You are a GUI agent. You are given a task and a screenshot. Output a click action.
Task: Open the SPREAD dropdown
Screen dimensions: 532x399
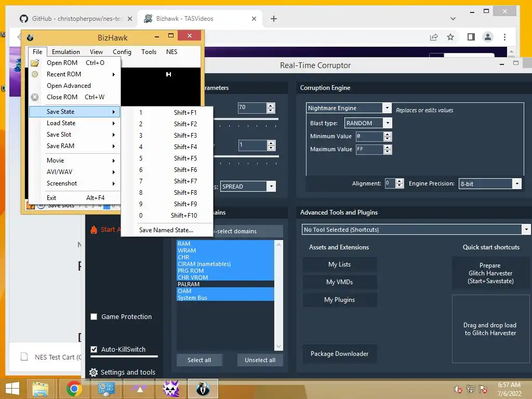coord(271,187)
